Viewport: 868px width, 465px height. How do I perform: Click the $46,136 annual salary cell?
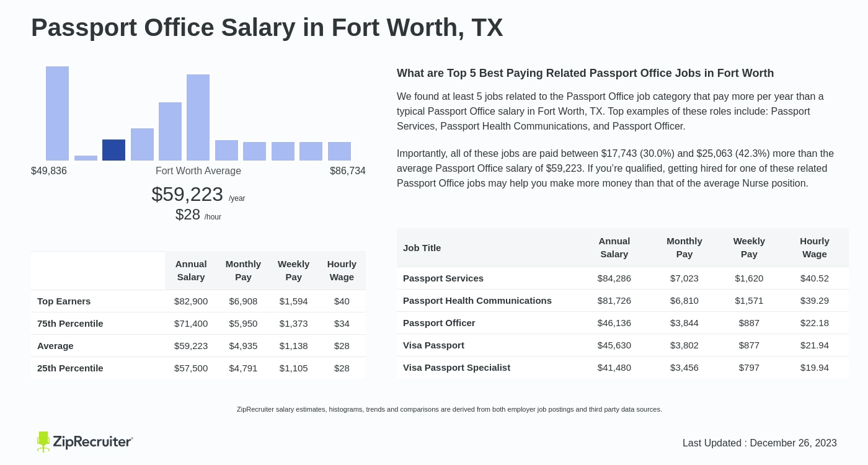pos(614,323)
